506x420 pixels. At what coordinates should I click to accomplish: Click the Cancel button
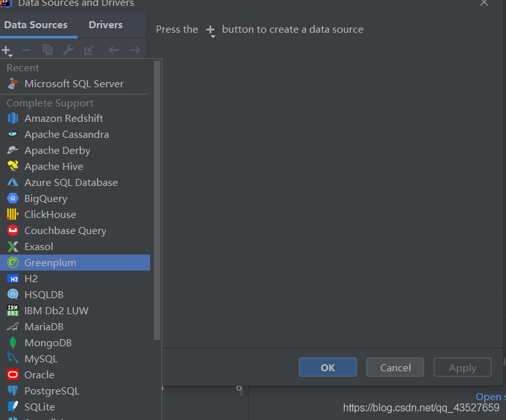pyautogui.click(x=395, y=367)
